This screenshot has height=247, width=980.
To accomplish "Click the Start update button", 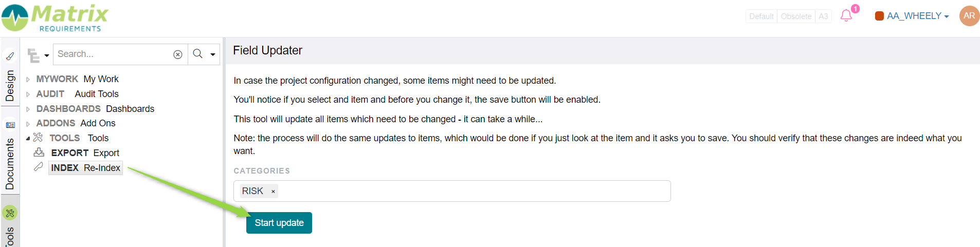I will coord(279,223).
